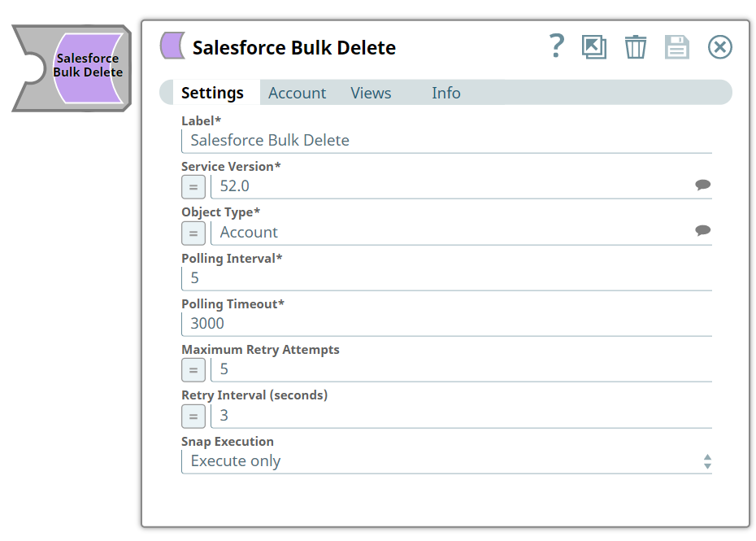756x541 pixels.
Task: Open the Views tab
Action: [371, 93]
